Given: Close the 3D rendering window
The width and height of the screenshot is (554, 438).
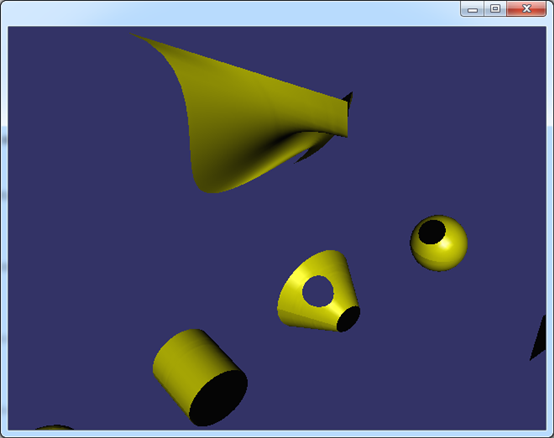Looking at the screenshot, I should [526, 8].
